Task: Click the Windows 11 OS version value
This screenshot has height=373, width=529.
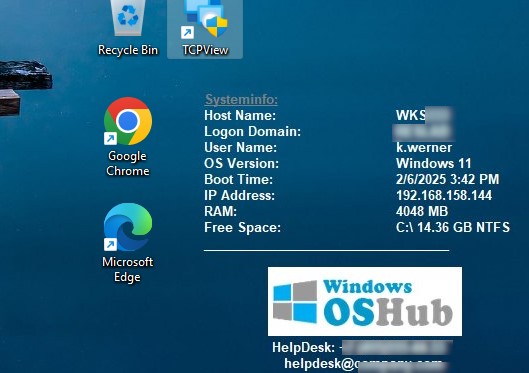Action: point(434,163)
